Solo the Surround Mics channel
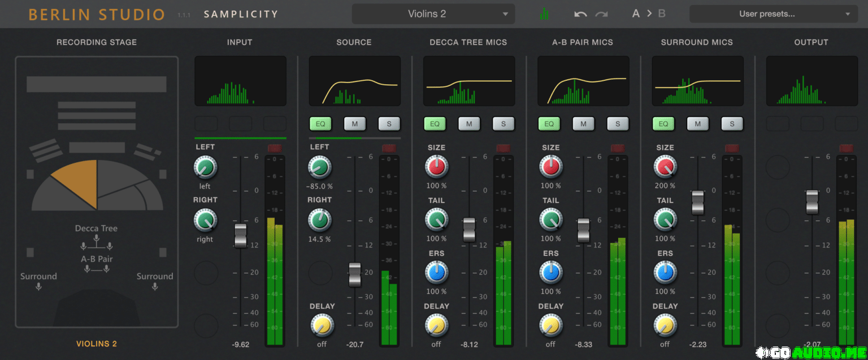Screen dimensions: 868x360 (732, 124)
